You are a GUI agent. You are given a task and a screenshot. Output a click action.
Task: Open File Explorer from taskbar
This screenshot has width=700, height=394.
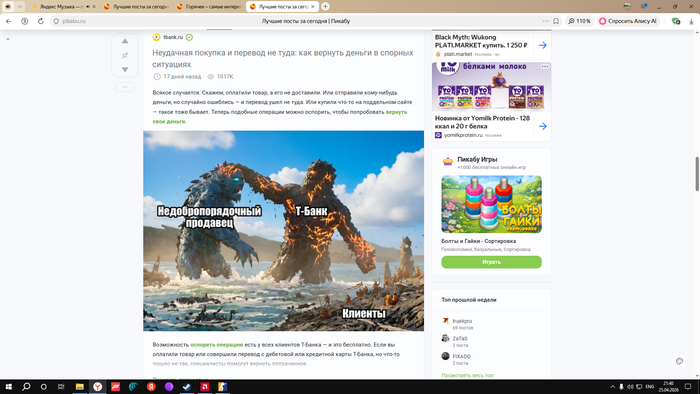tap(79, 386)
